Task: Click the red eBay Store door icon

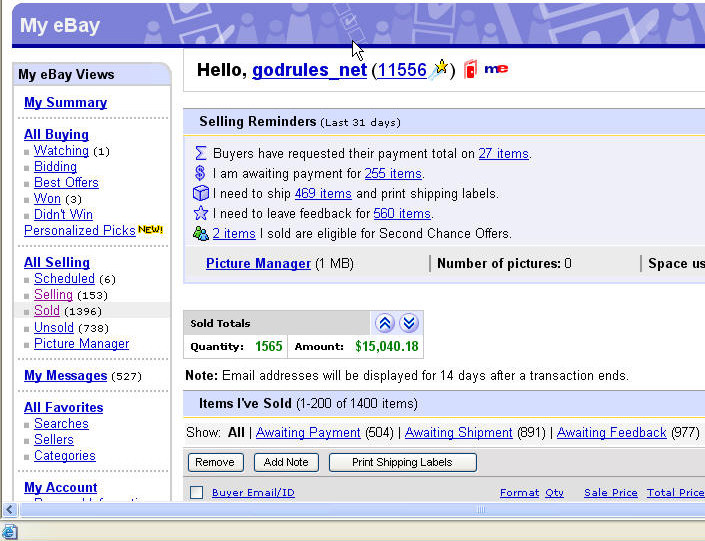Action: (470, 70)
